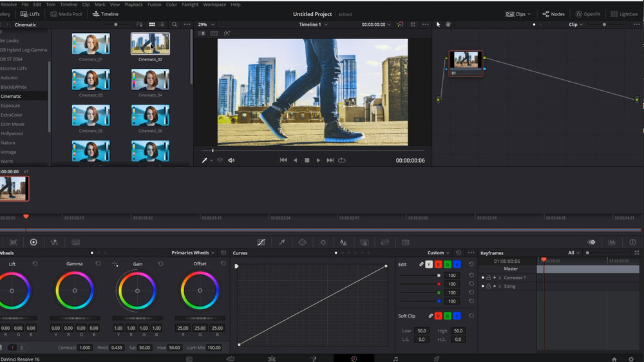Open the Keyframes panel icon

pos(591,242)
